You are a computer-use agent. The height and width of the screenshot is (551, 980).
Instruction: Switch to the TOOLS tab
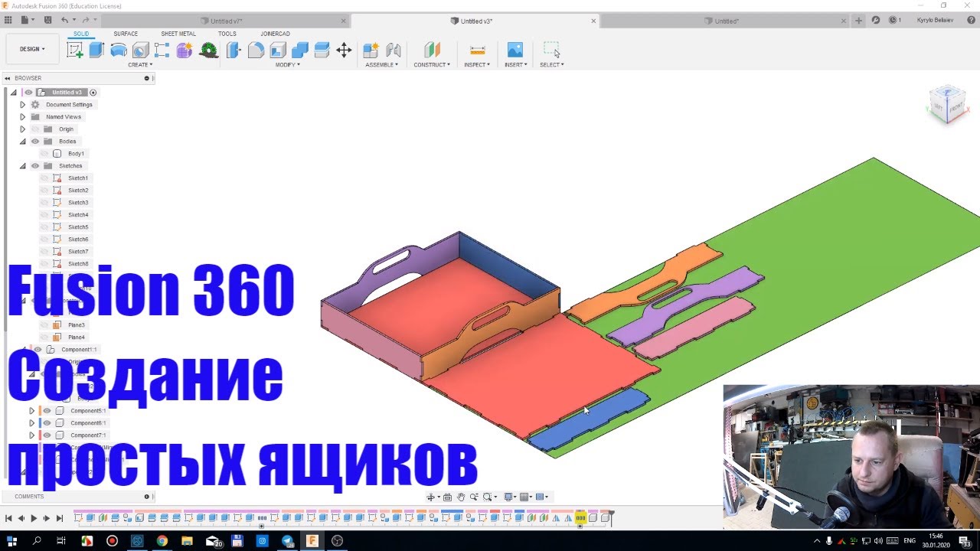(227, 34)
